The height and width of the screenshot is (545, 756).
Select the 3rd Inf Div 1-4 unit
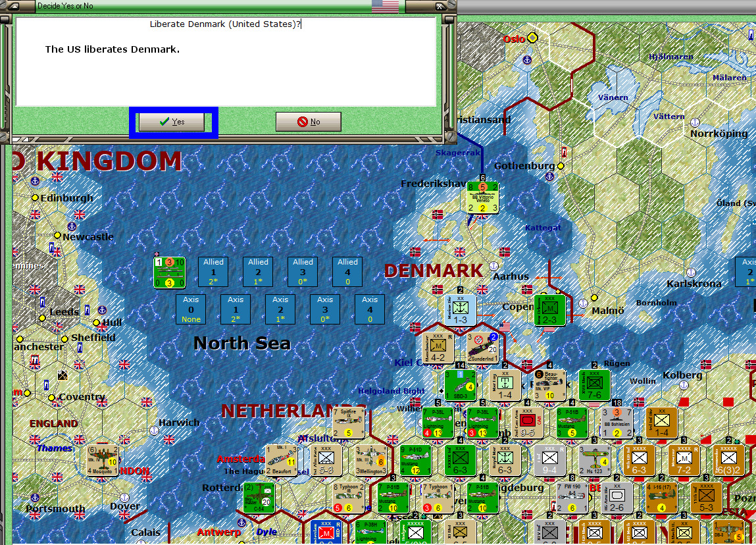coord(661,423)
